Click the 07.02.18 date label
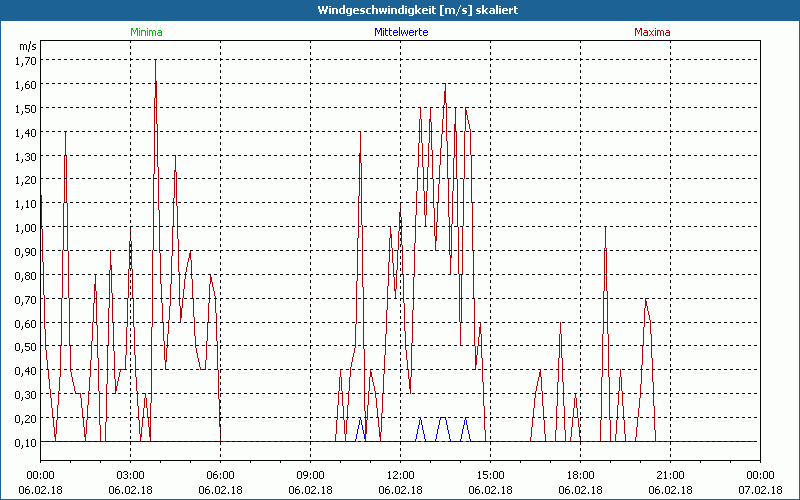800x500 pixels. coord(760,490)
